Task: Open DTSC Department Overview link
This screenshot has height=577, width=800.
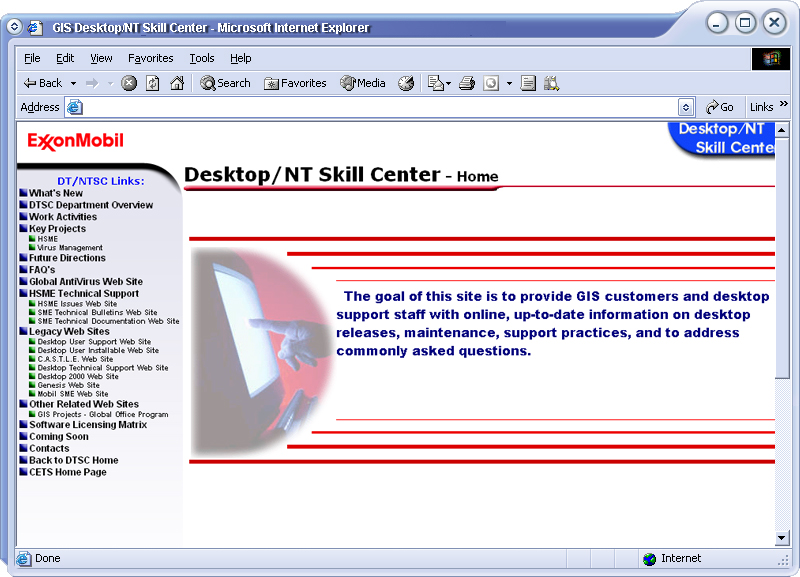Action: (91, 205)
